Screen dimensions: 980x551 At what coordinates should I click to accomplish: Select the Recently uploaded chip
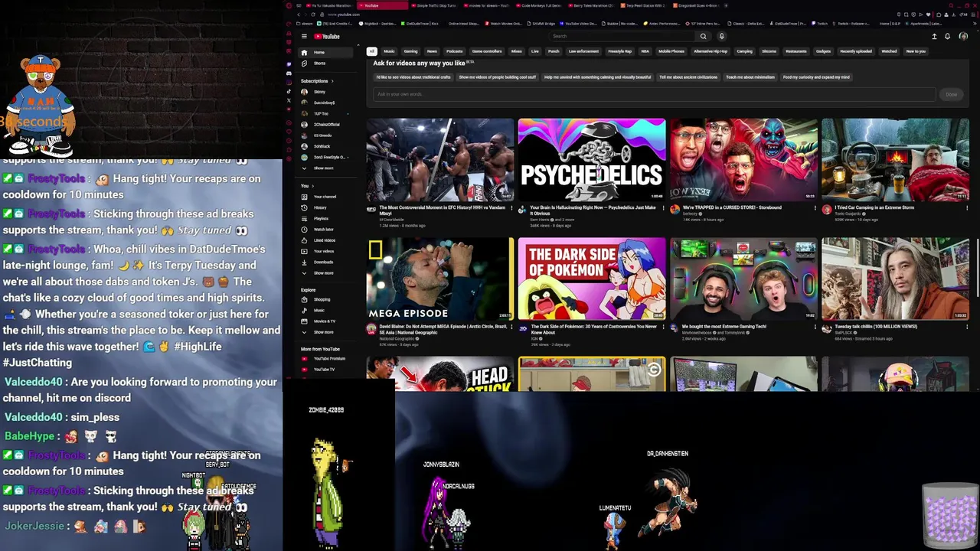click(856, 51)
